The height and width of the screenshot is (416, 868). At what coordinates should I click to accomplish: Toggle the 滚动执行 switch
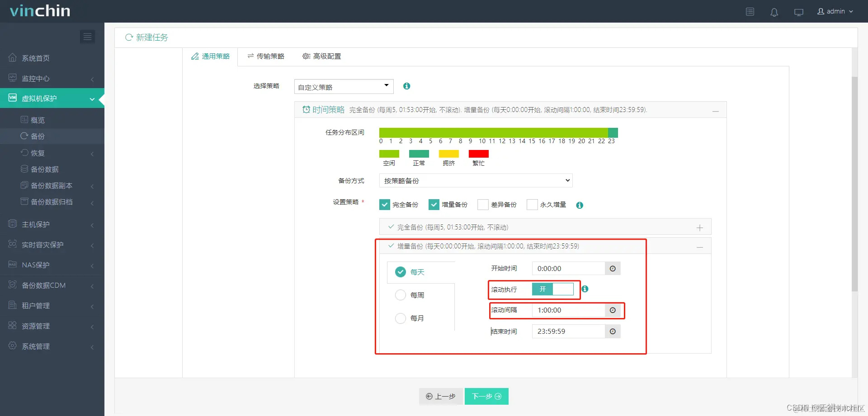pos(552,289)
